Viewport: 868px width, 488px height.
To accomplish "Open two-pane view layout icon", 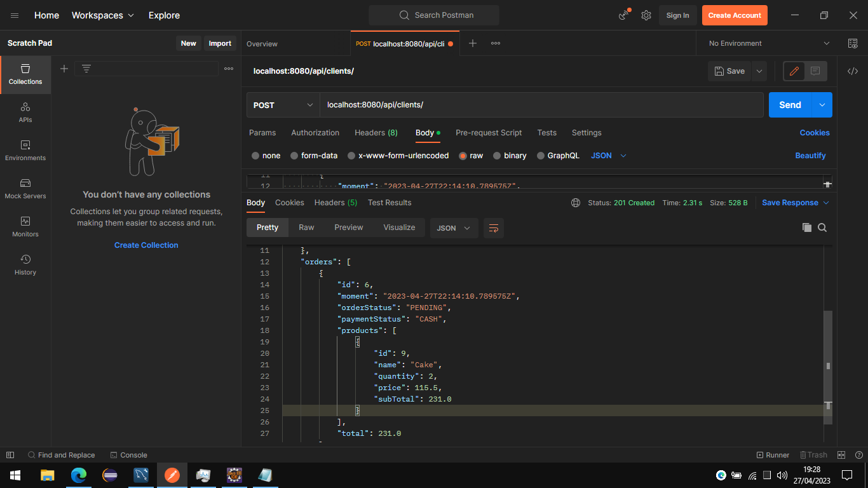I will pos(841,455).
